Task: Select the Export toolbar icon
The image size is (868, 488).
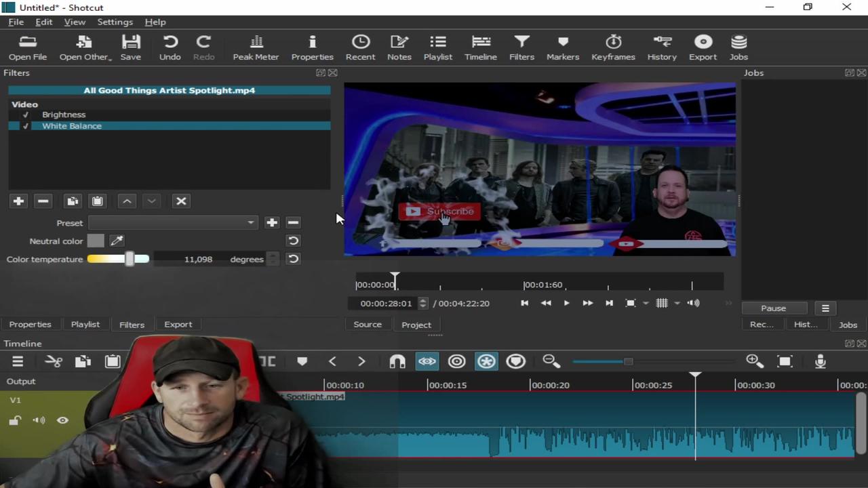Action: (703, 47)
